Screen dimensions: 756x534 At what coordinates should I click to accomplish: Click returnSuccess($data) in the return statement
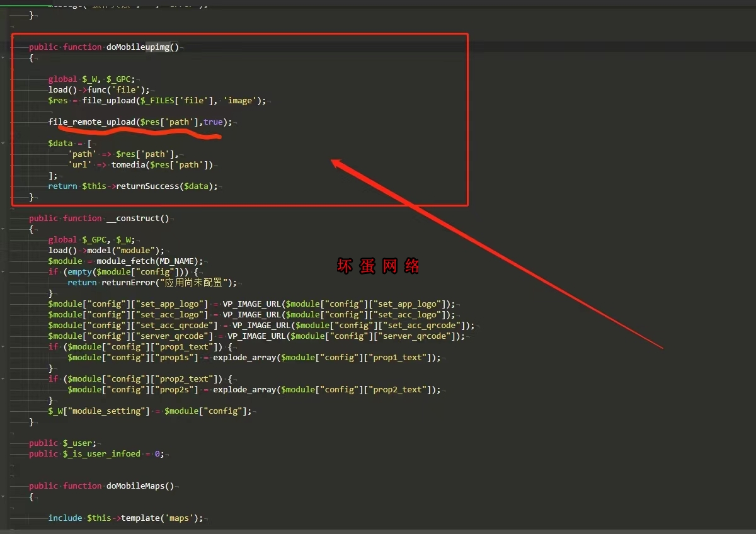tap(166, 186)
